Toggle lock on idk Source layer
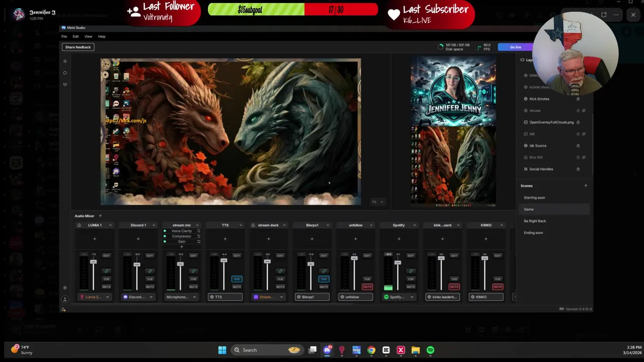 point(578,146)
